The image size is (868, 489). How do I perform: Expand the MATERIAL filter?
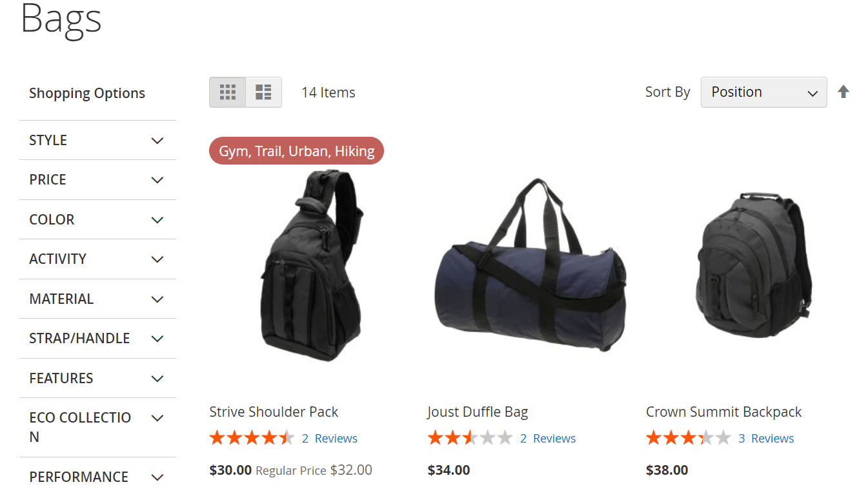point(97,299)
